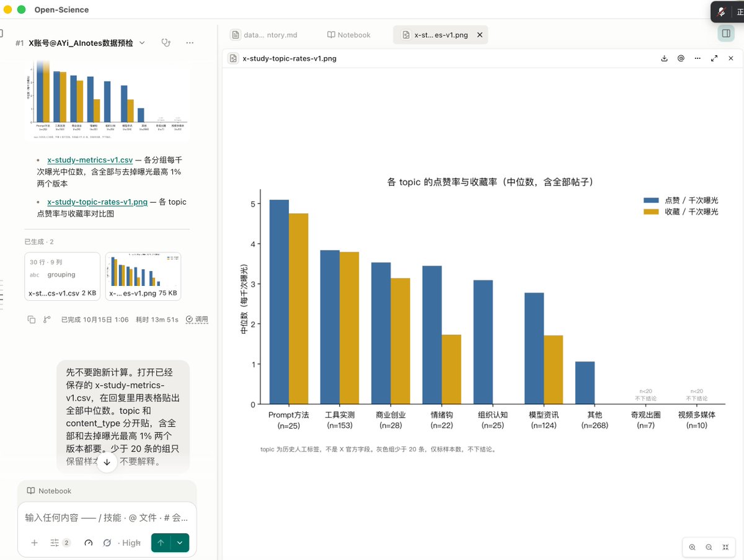Copy the assistant response with copy icon
The width and height of the screenshot is (744, 560).
point(32,319)
